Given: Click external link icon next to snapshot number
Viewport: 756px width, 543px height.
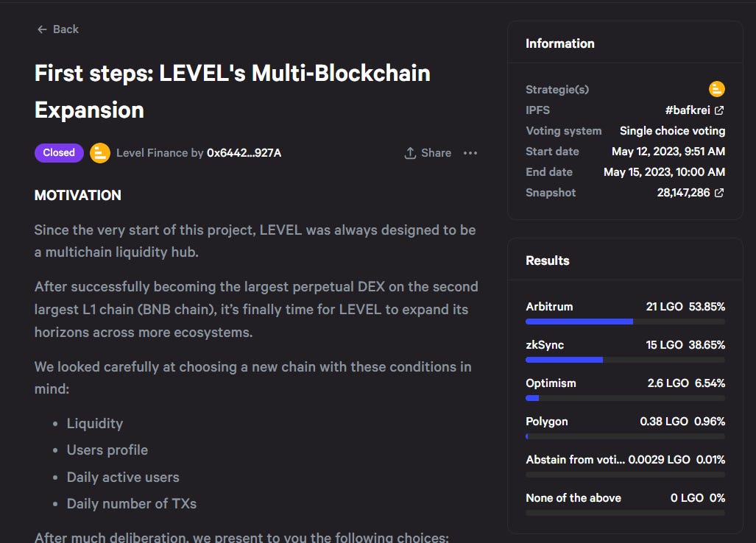Looking at the screenshot, I should click(x=719, y=193).
